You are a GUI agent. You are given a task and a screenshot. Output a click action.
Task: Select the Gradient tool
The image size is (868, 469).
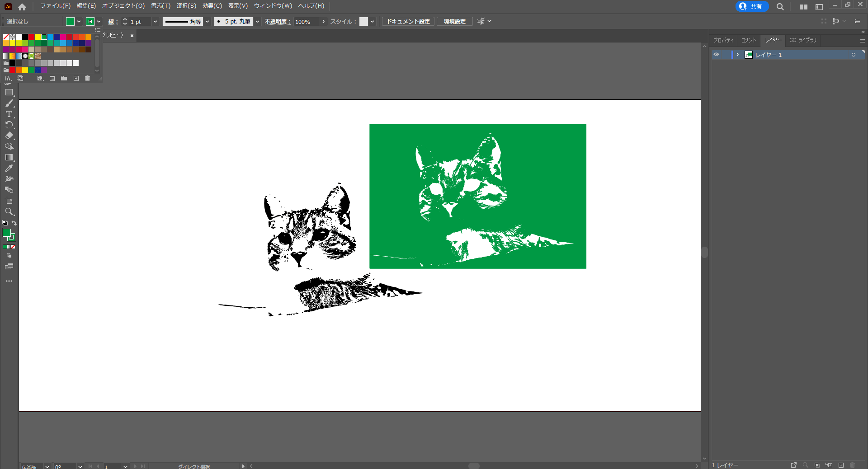(9, 157)
